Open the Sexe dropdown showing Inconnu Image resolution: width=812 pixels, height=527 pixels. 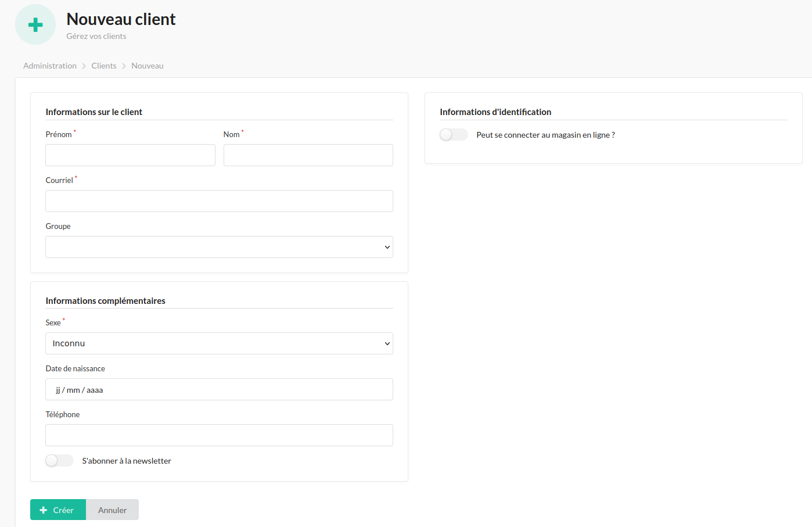click(219, 343)
